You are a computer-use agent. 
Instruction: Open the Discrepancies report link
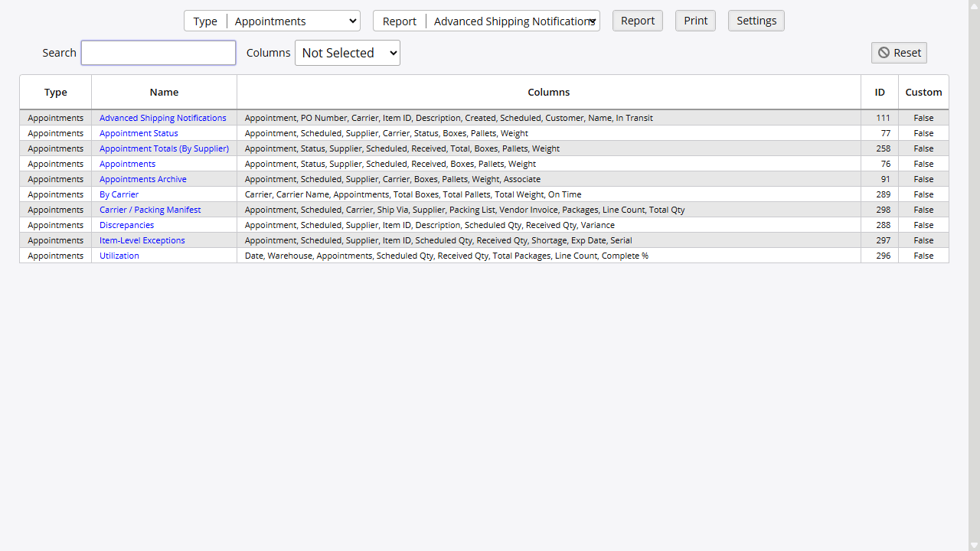click(x=126, y=225)
